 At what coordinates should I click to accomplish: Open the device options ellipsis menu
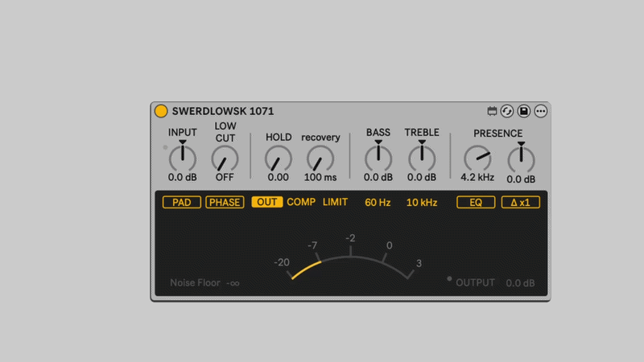(x=541, y=111)
